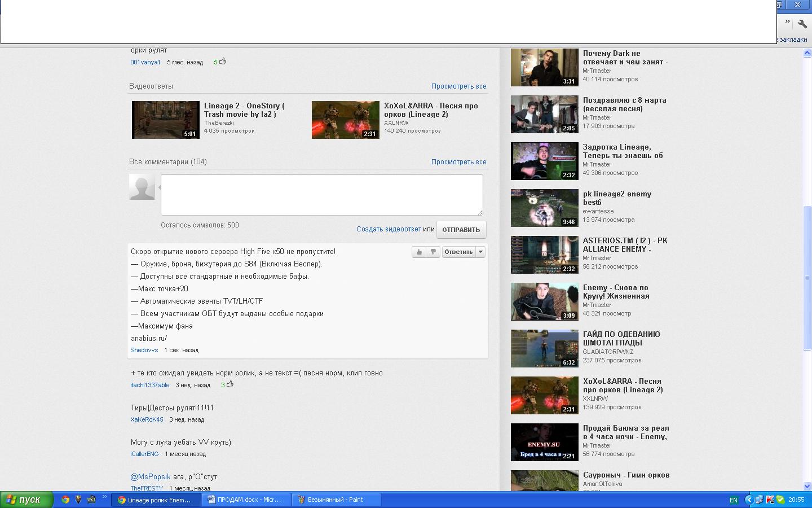Visit itachi1337able user profile
Screen dimensions: 812x508
click(x=150, y=385)
